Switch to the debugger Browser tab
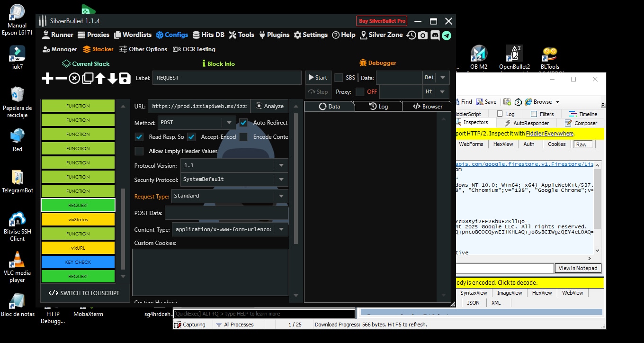The image size is (644, 343). tap(428, 106)
